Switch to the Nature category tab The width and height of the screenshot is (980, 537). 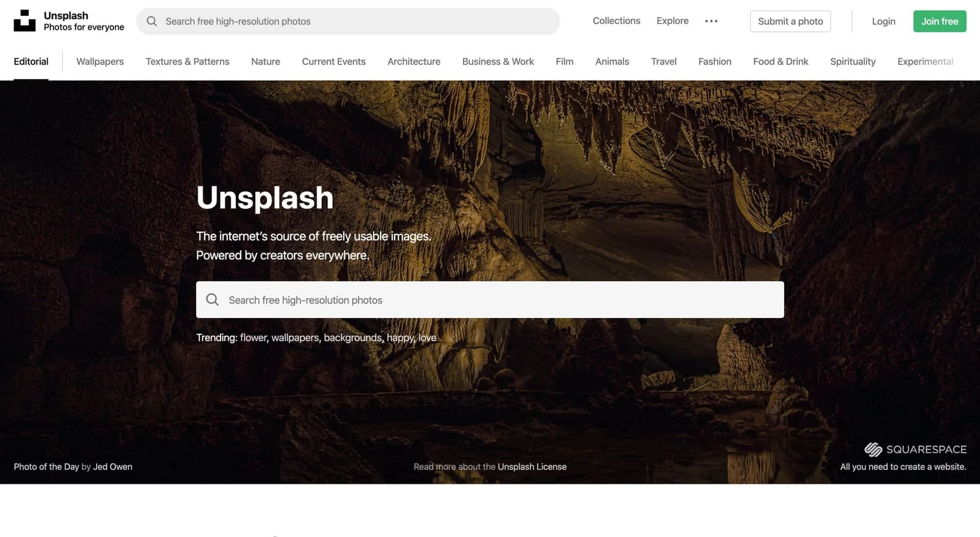[266, 61]
